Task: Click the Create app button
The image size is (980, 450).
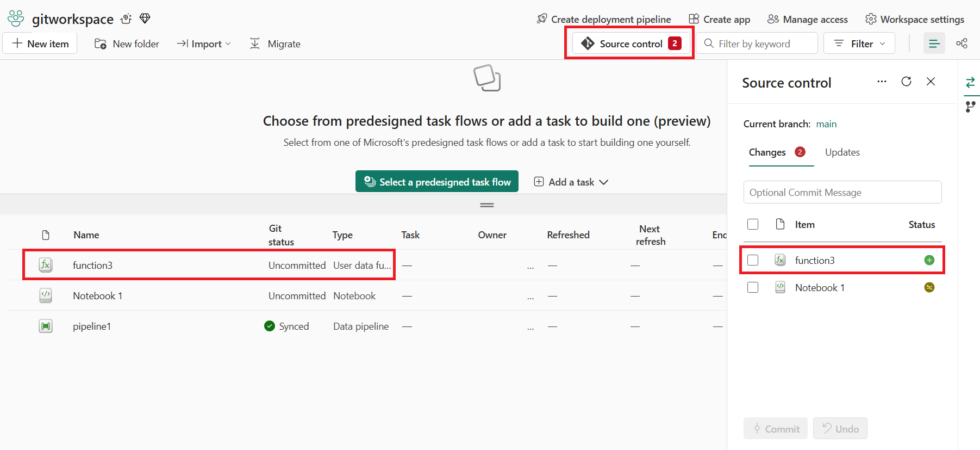Action: 719,19
